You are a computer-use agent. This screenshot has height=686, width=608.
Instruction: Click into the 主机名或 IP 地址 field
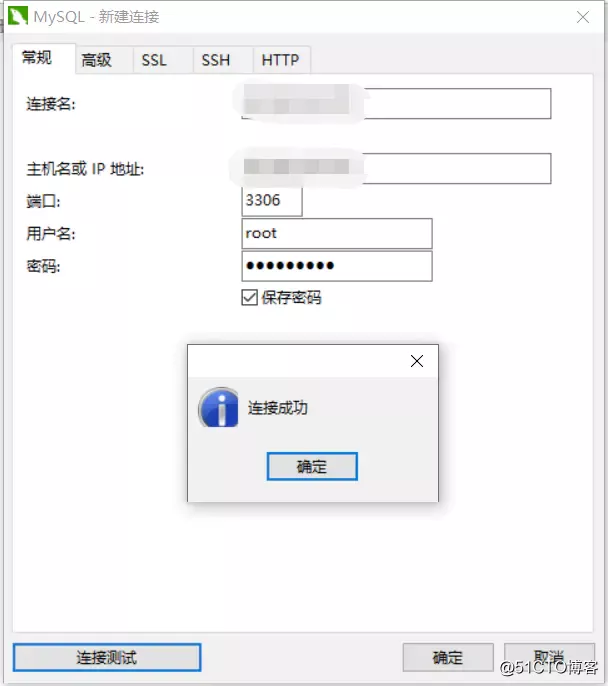(x=396, y=168)
